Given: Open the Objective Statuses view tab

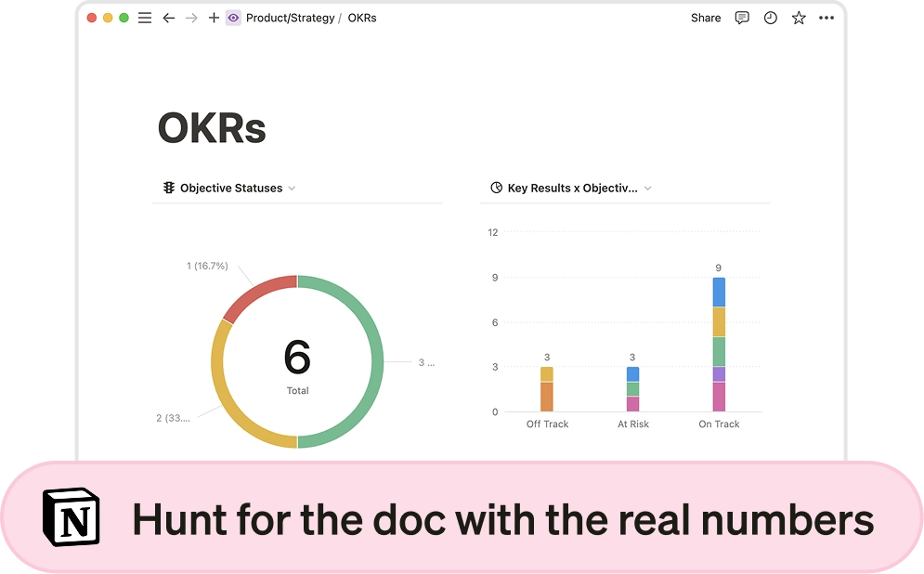Looking at the screenshot, I should coord(231,188).
